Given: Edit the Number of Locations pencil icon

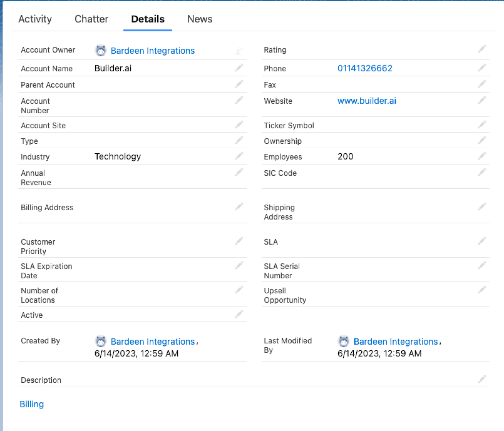Looking at the screenshot, I should [x=239, y=290].
